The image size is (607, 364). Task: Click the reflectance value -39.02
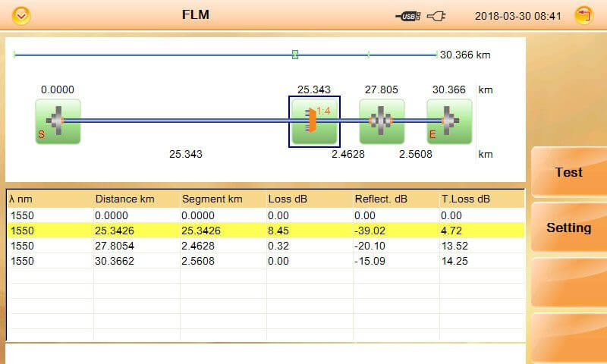tap(370, 231)
